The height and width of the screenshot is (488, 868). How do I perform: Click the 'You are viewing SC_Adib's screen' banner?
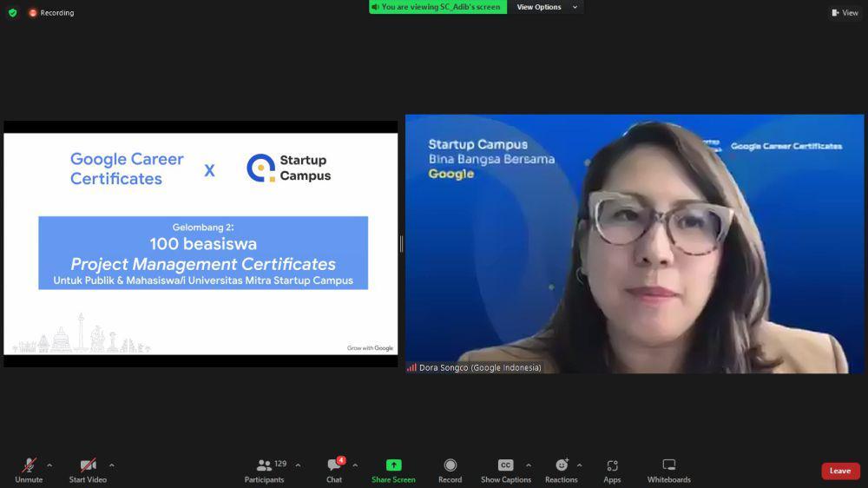pyautogui.click(x=437, y=7)
